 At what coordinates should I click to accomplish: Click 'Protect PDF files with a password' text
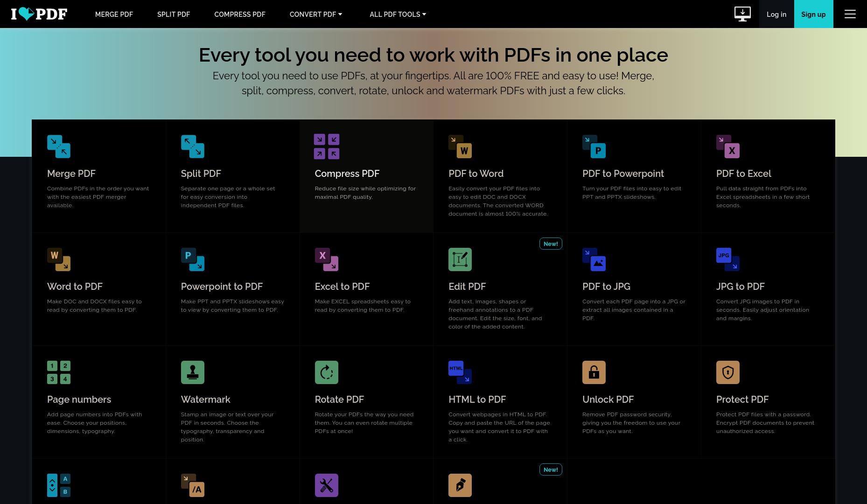pos(765,423)
